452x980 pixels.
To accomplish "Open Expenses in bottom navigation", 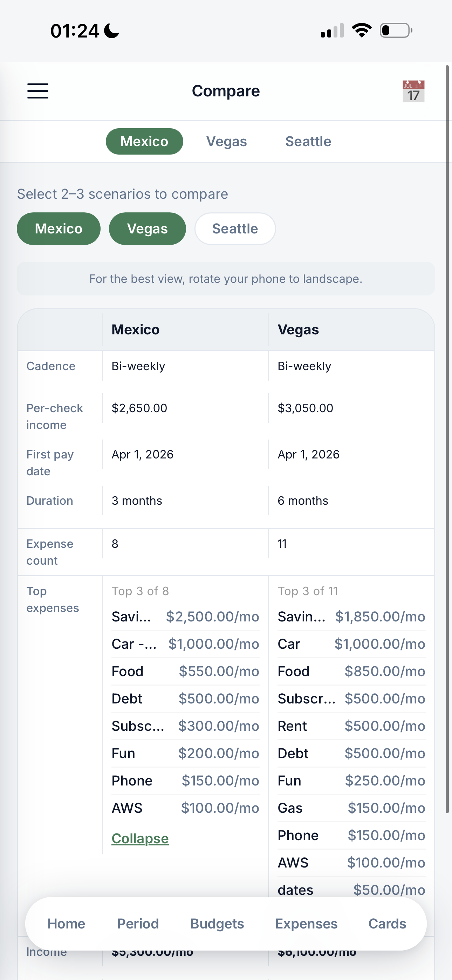I will pyautogui.click(x=306, y=924).
